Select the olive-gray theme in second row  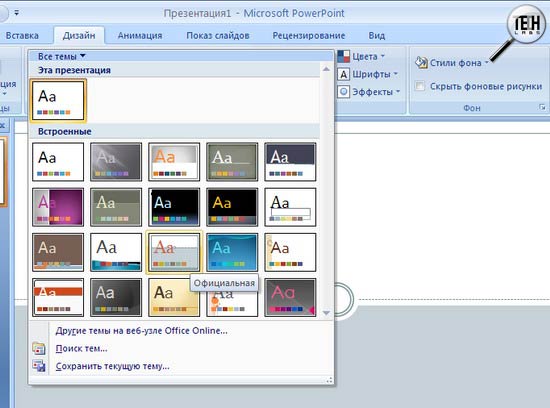pos(116,207)
